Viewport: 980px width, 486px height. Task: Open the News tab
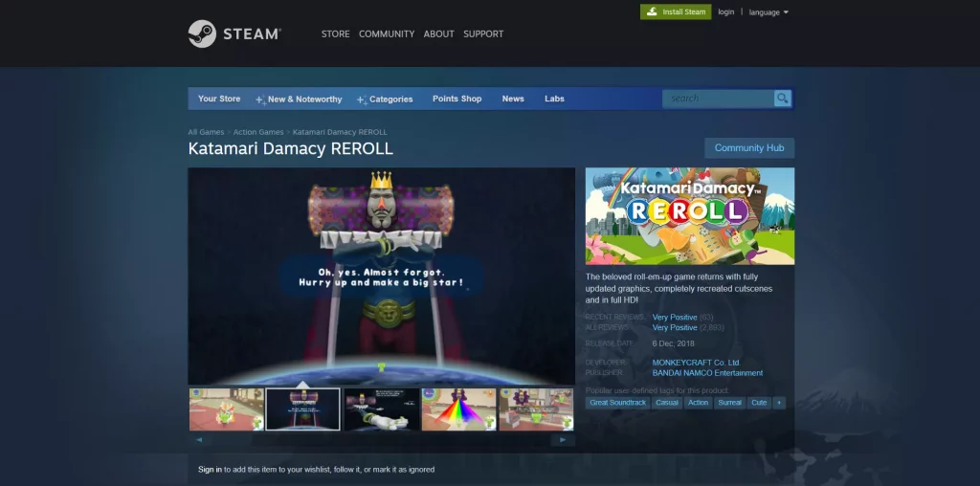[513, 99]
